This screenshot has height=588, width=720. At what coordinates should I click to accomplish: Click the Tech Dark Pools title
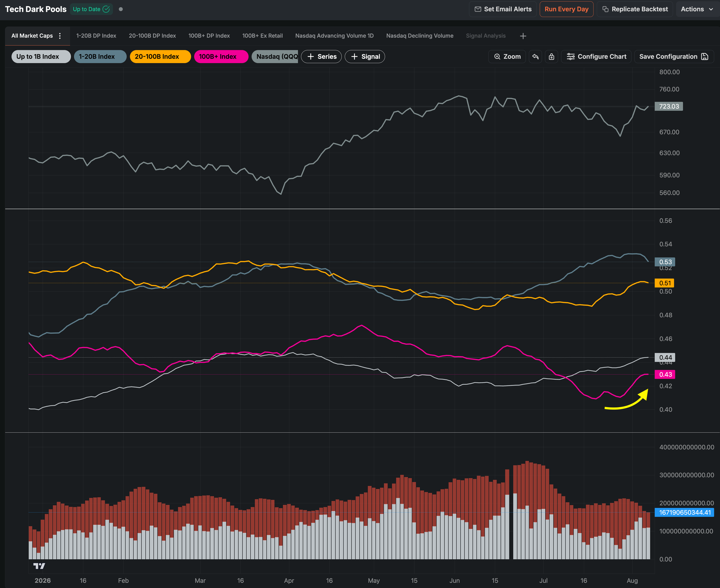36,9
